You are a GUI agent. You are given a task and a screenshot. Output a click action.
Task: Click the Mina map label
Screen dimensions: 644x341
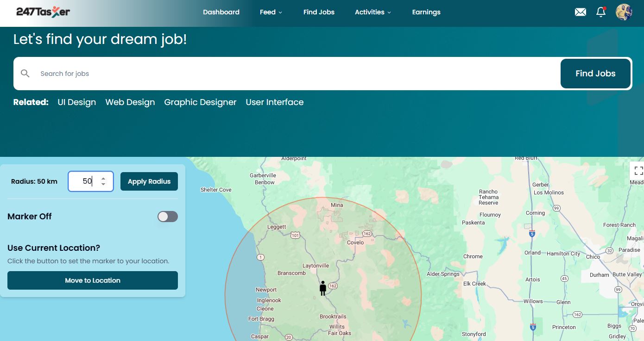point(337,205)
